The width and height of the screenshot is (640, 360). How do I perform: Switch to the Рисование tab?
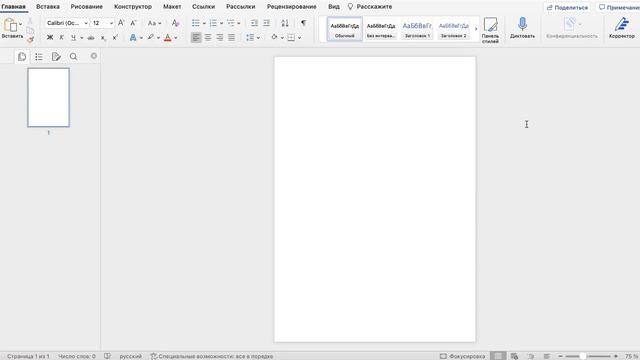(87, 7)
